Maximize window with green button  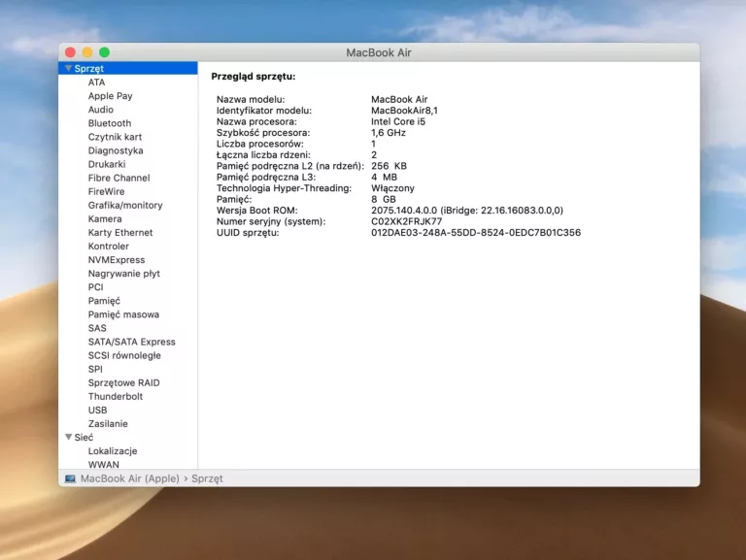pyautogui.click(x=105, y=52)
